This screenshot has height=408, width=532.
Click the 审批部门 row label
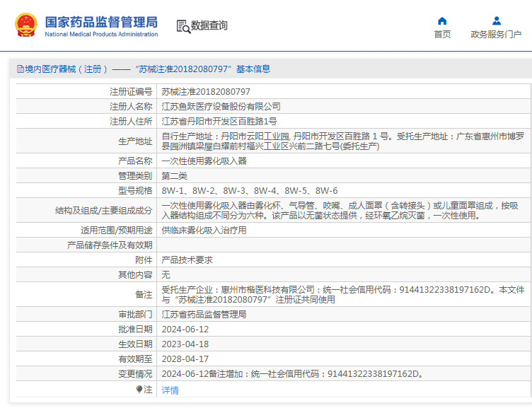click(x=135, y=315)
